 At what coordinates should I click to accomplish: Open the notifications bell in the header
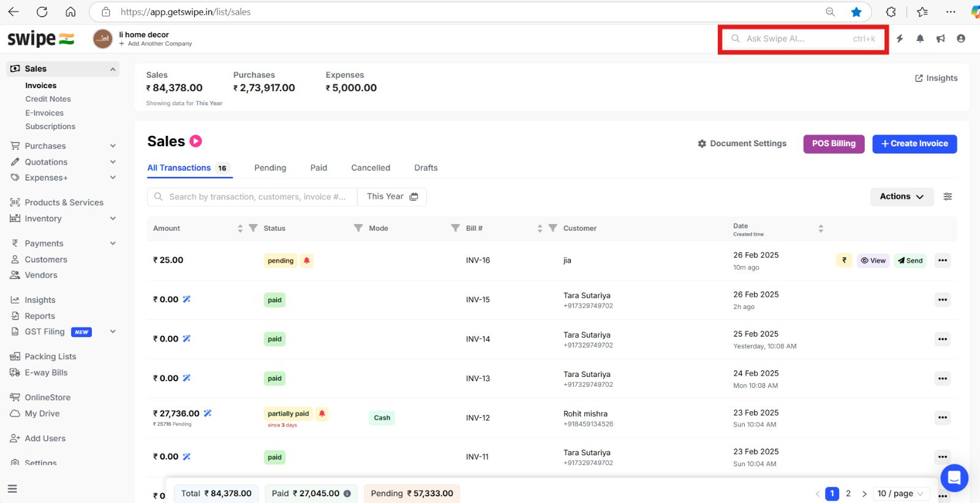coord(920,39)
